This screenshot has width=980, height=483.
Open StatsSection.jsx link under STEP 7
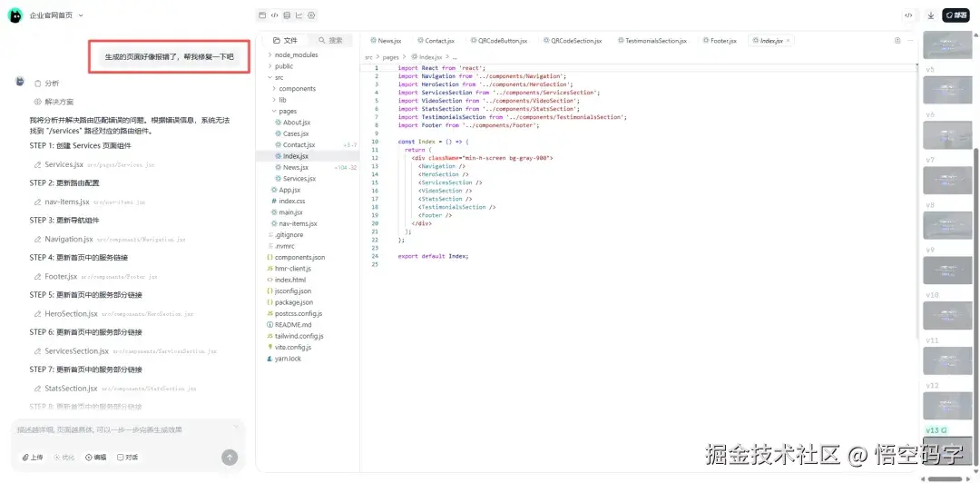tap(72, 389)
